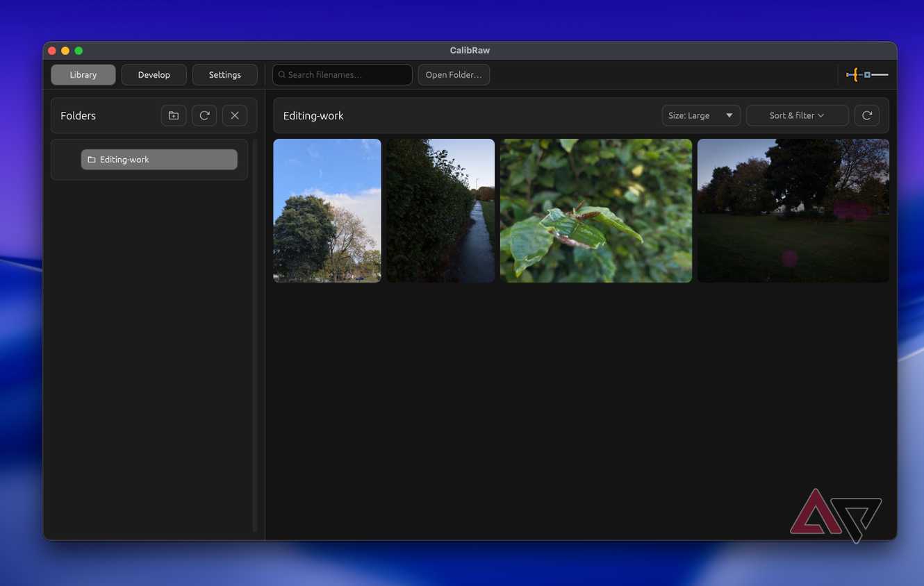The height and width of the screenshot is (586, 924).
Task: Select the hedge pathway photo thumbnail
Action: tap(440, 210)
